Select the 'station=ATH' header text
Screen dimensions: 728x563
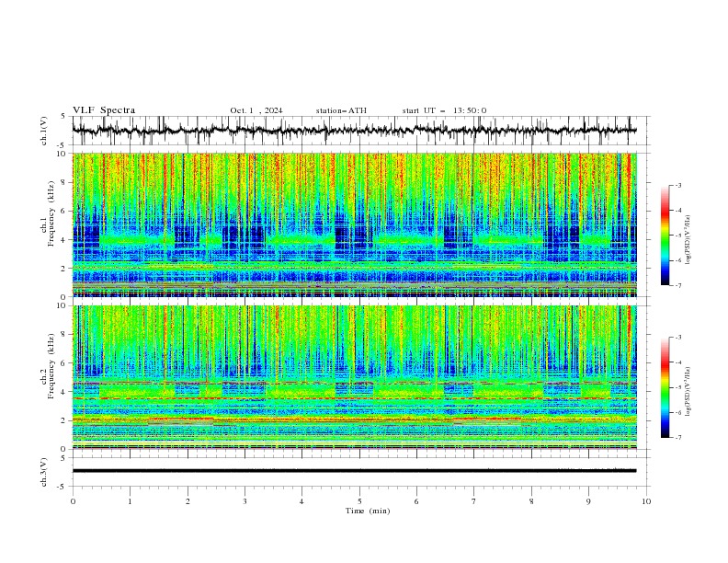pos(341,110)
